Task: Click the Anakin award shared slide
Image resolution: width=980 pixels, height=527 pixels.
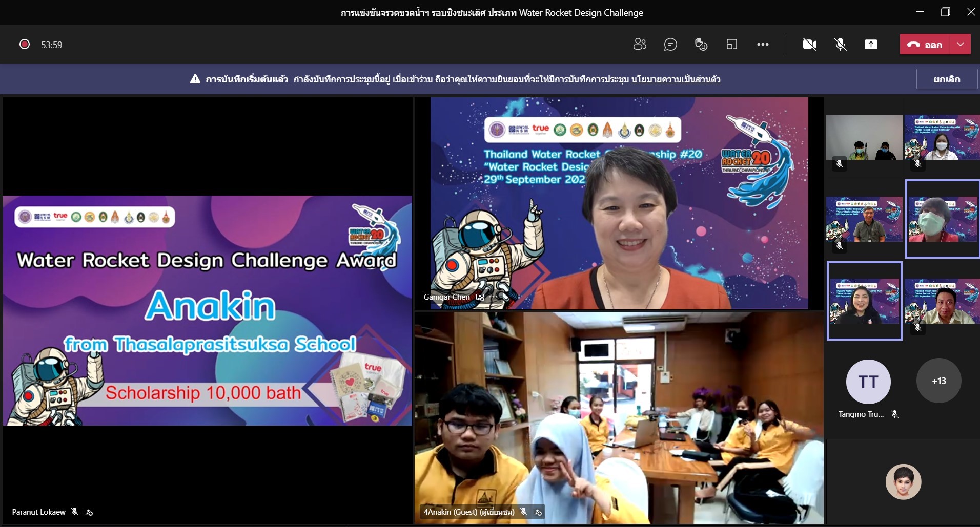Action: coord(208,310)
